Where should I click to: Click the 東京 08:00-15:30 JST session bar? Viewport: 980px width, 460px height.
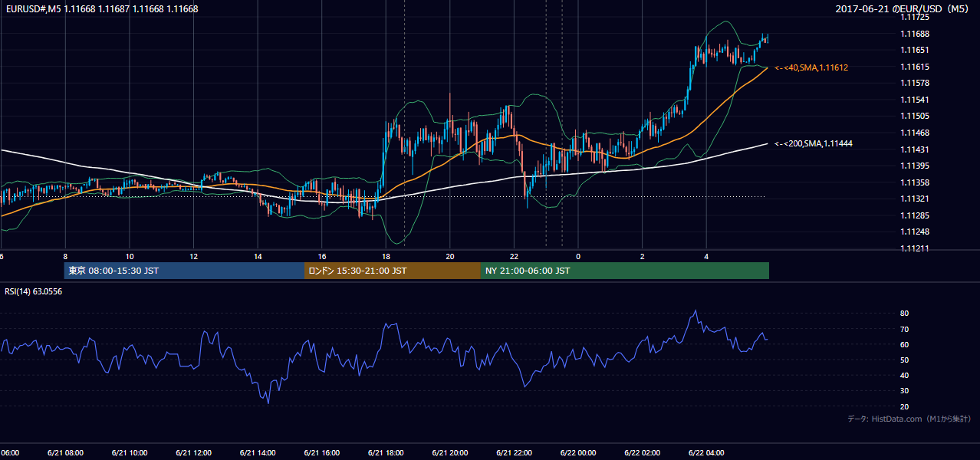[x=184, y=271]
